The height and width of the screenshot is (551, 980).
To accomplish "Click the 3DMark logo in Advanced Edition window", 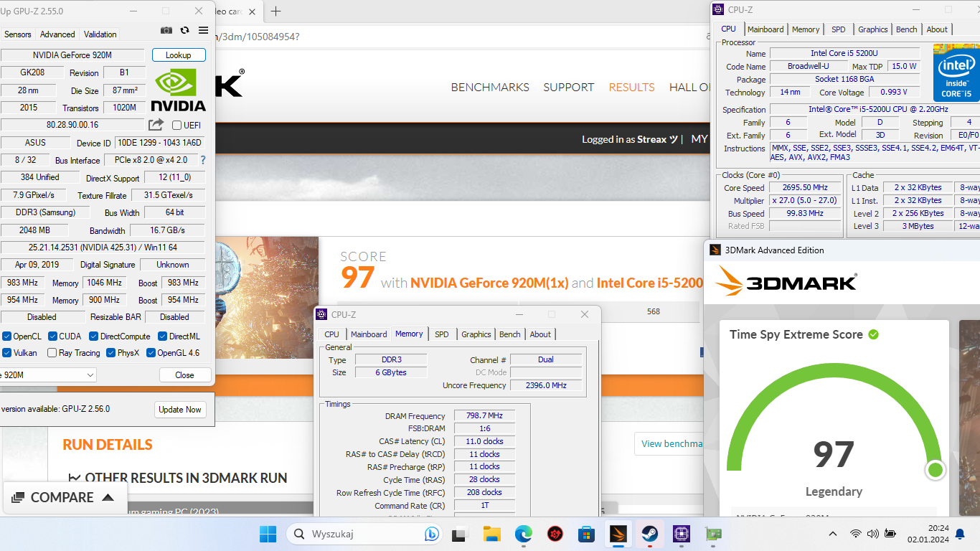I will (786, 282).
